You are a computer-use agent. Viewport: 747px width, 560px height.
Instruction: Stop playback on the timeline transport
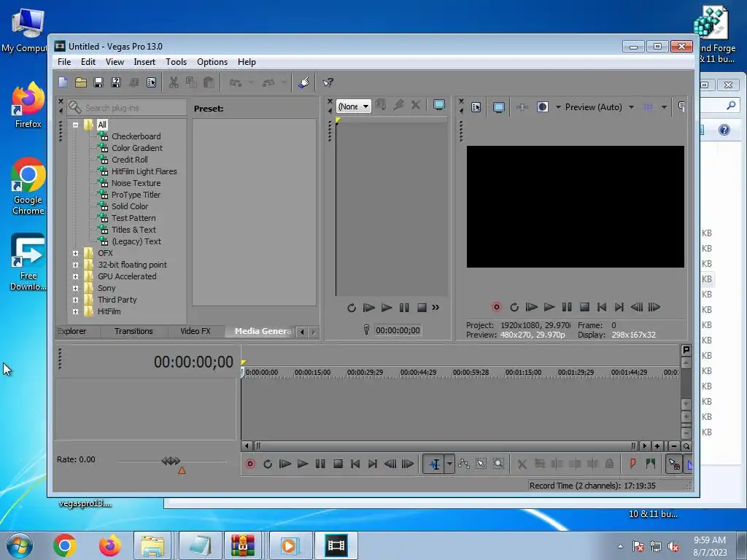338,464
